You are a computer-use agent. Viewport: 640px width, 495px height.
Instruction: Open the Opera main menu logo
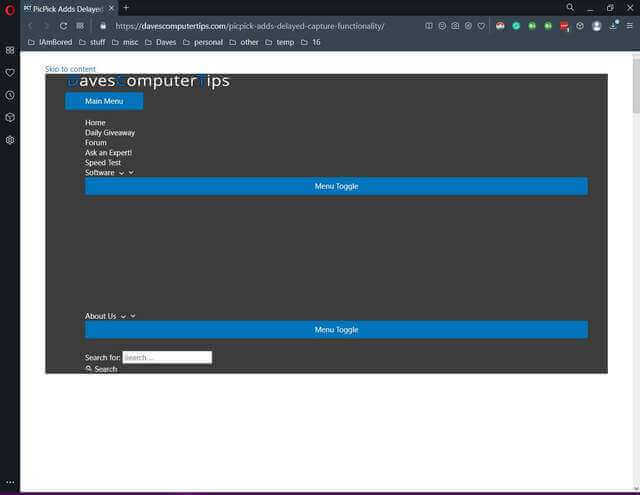pos(9,9)
